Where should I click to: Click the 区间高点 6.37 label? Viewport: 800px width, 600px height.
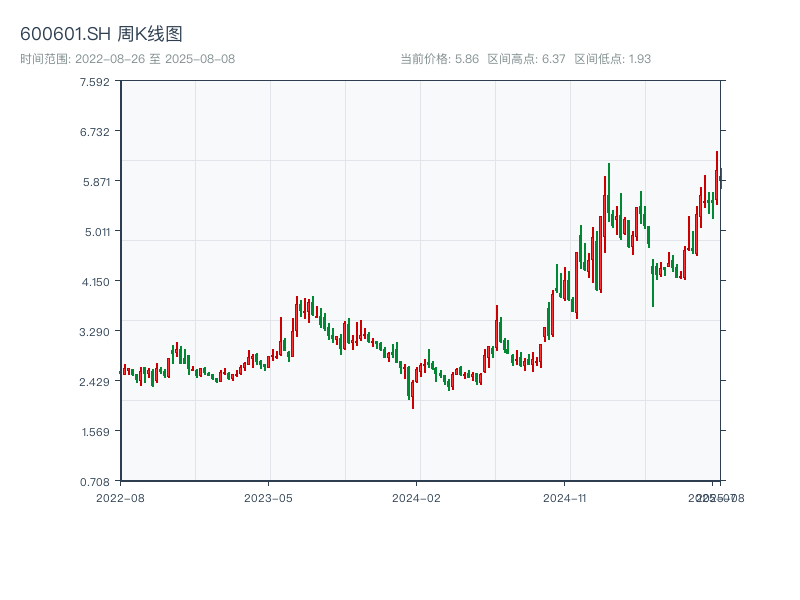(x=526, y=59)
